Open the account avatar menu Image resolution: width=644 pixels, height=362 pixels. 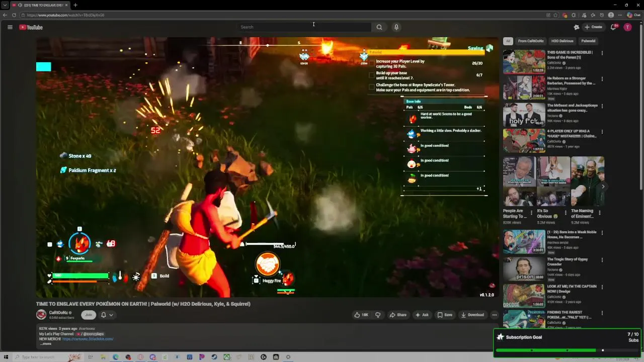627,27
